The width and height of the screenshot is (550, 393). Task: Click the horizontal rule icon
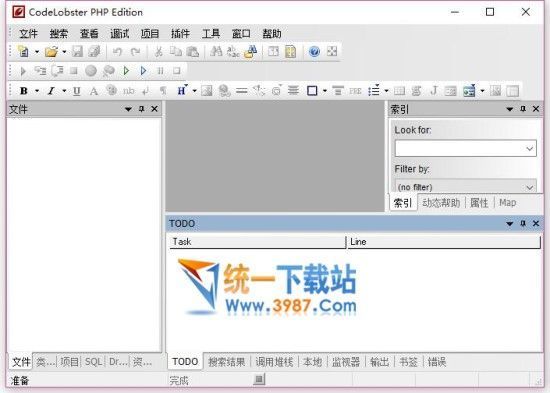pyautogui.click(x=241, y=91)
